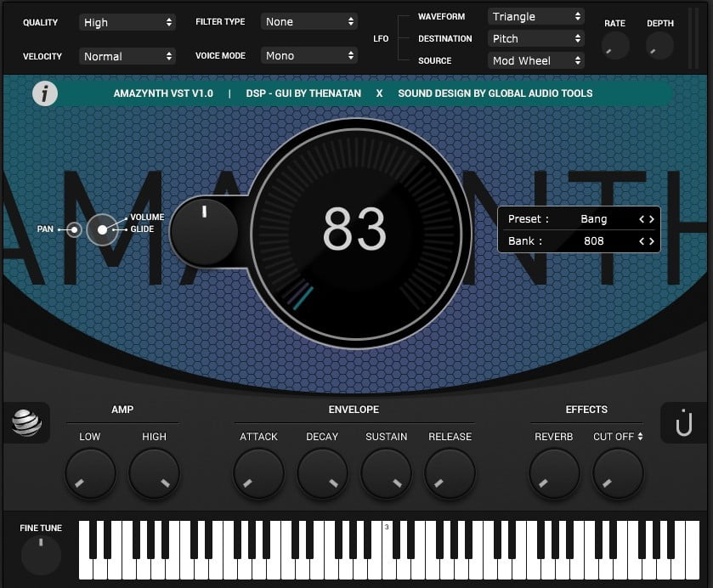Viewport: 713px width, 588px height.
Task: Open the Quality dropdown set to High
Action: [x=127, y=22]
